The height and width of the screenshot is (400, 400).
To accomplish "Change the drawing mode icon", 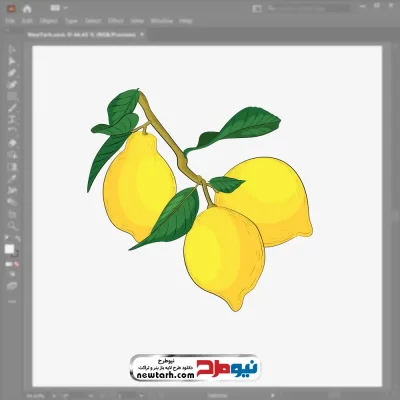I will [12, 274].
